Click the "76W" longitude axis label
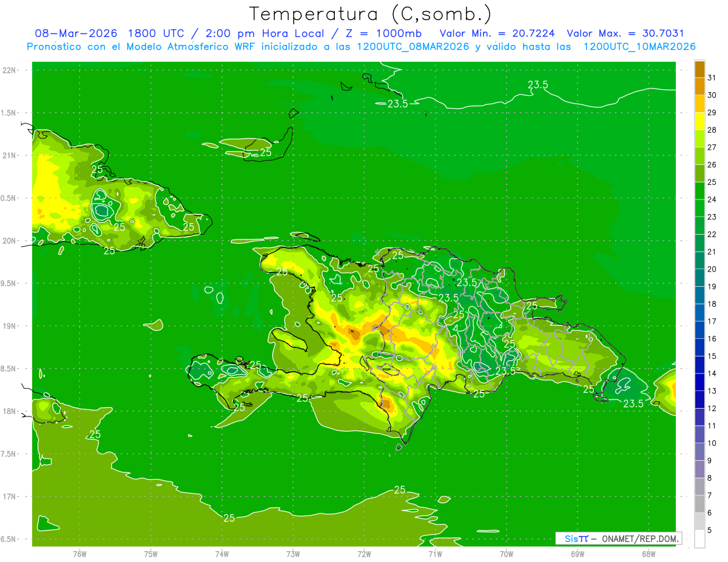 pos(79,554)
